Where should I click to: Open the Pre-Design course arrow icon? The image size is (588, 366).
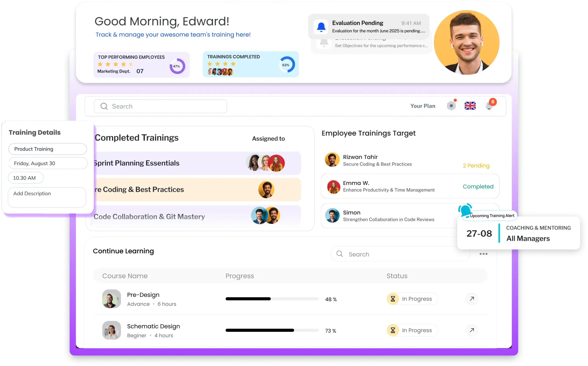coord(472,299)
